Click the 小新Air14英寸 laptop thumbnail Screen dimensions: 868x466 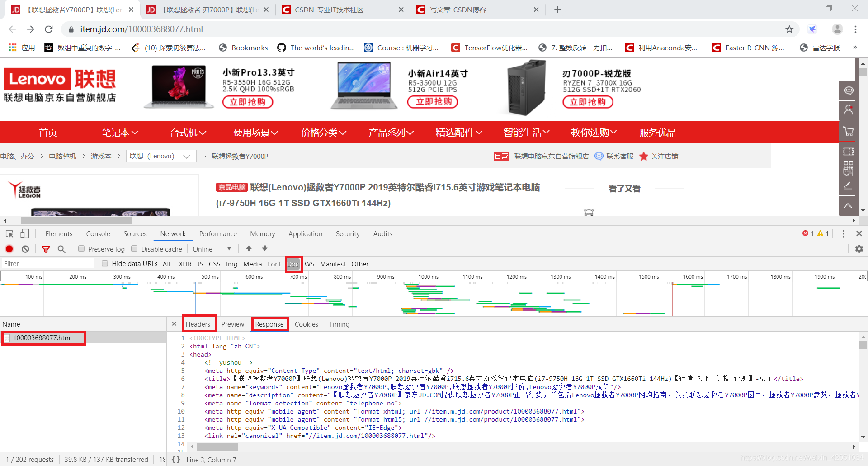pyautogui.click(x=364, y=86)
